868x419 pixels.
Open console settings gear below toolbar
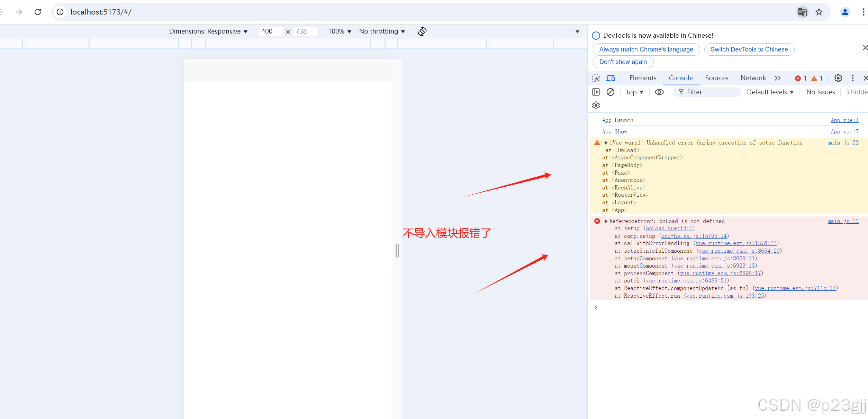tap(596, 105)
